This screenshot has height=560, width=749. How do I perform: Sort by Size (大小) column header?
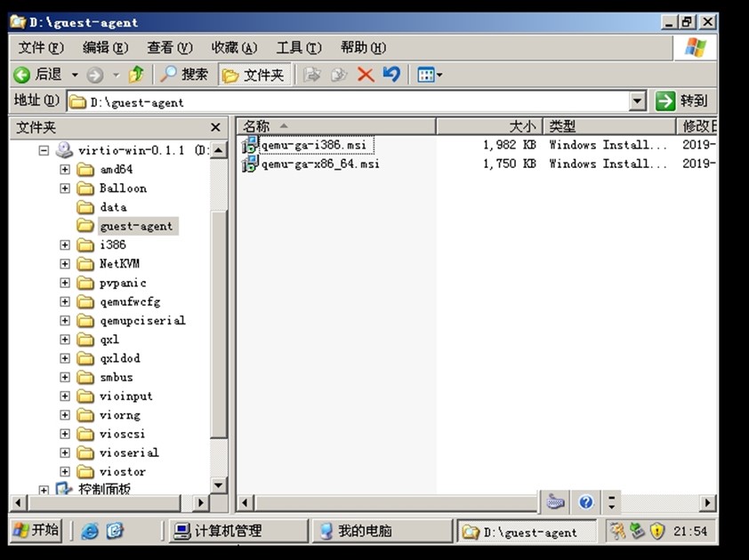(489, 126)
